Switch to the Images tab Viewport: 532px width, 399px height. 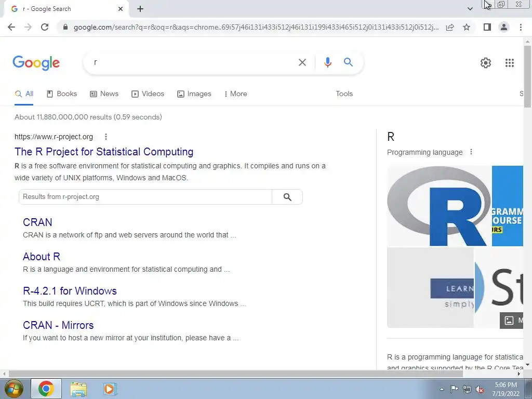point(194,94)
